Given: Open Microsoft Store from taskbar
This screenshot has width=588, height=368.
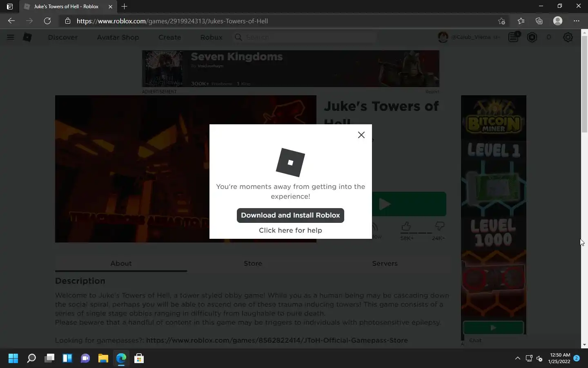Looking at the screenshot, I should click(139, 359).
